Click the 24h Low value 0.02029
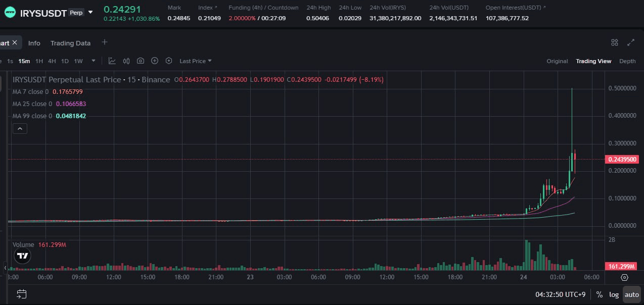This screenshot has width=644, height=305. [x=350, y=18]
